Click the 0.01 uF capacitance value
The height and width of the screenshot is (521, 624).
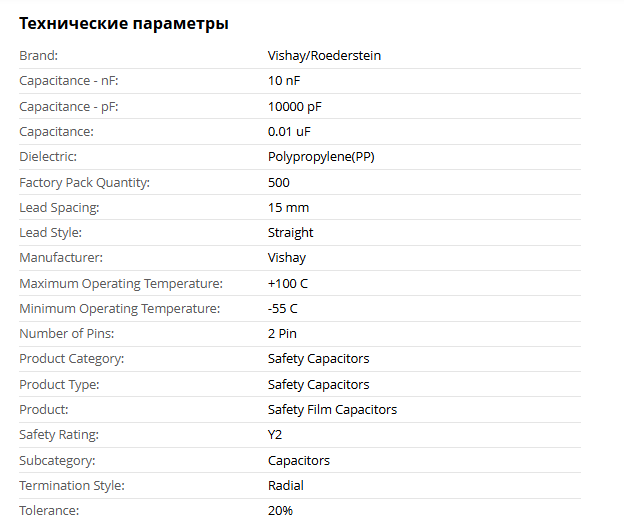point(289,131)
